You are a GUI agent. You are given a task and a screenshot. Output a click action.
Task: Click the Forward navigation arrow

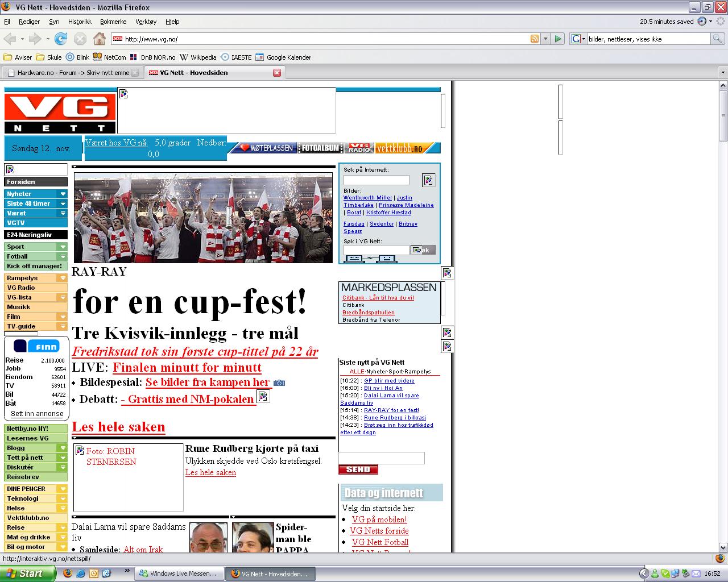tap(35, 39)
